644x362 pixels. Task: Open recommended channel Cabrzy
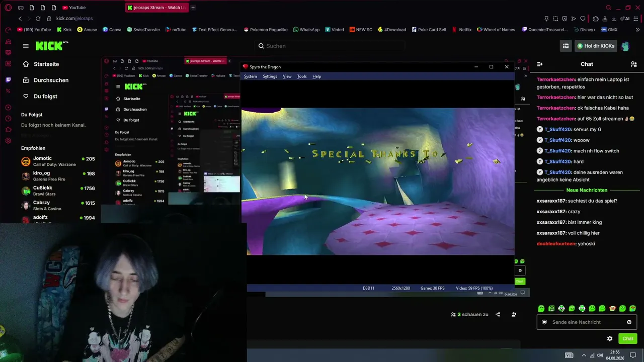pyautogui.click(x=58, y=205)
